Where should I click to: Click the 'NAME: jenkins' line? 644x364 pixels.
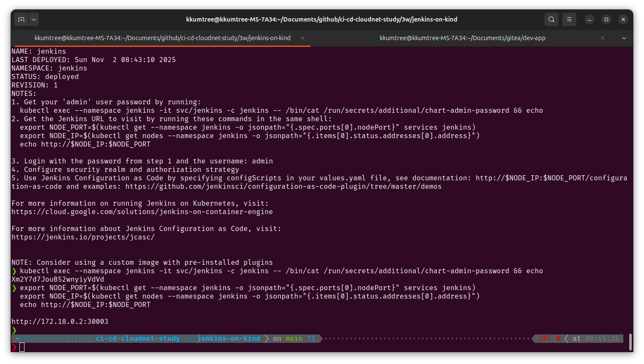[39, 52]
